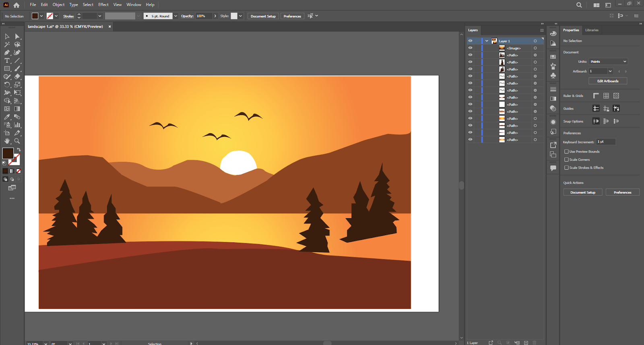The image size is (644, 345).
Task: Pick the Magic Wand tool
Action: point(7,44)
